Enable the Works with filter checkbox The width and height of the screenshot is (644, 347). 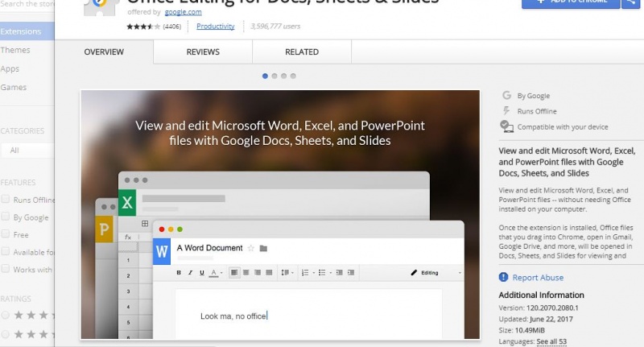tap(6, 269)
